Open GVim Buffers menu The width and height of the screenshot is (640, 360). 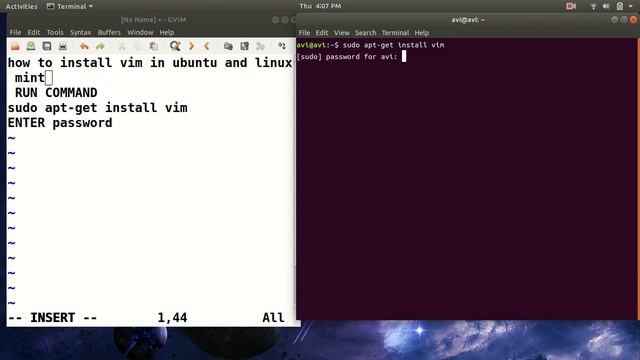click(109, 32)
